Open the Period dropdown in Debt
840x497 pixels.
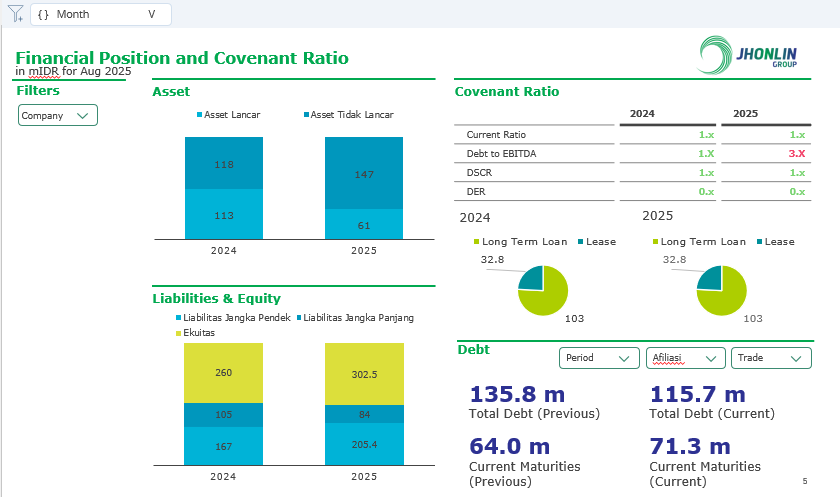599,358
